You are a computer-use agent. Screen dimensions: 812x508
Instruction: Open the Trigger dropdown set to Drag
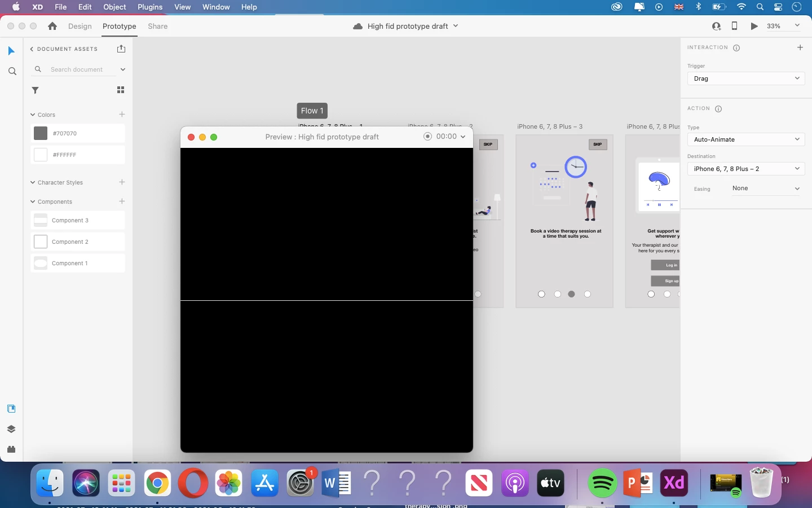coord(746,78)
